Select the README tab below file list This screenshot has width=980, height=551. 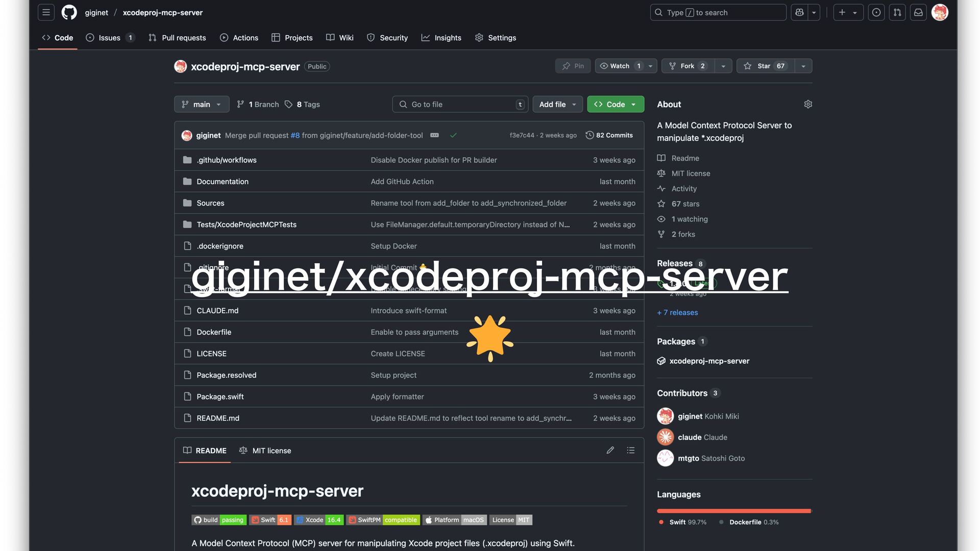[205, 450]
